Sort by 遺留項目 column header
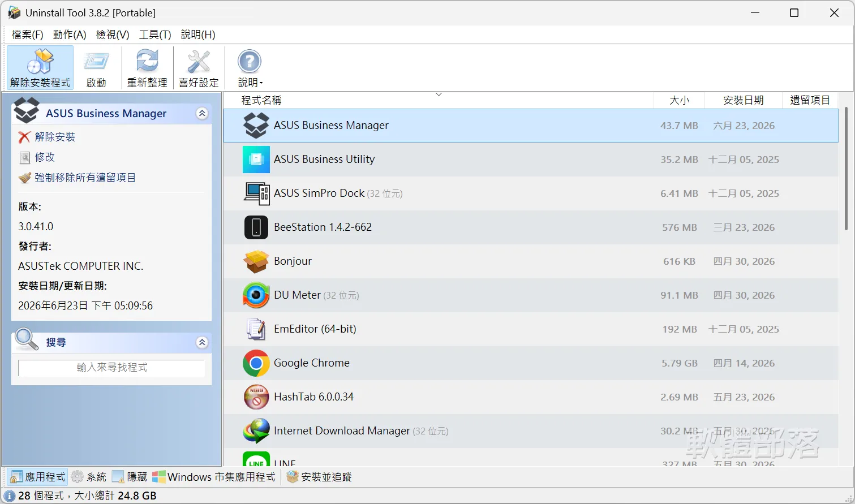 point(810,100)
